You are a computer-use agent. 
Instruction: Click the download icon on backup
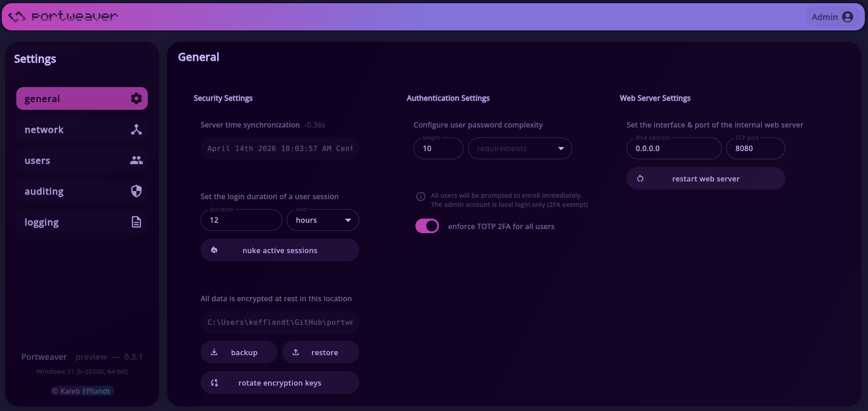(214, 352)
